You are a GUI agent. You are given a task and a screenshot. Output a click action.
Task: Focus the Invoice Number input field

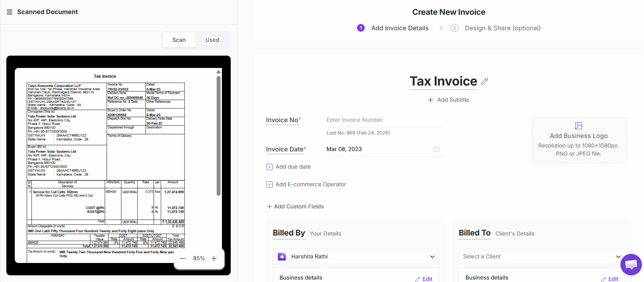click(x=385, y=120)
